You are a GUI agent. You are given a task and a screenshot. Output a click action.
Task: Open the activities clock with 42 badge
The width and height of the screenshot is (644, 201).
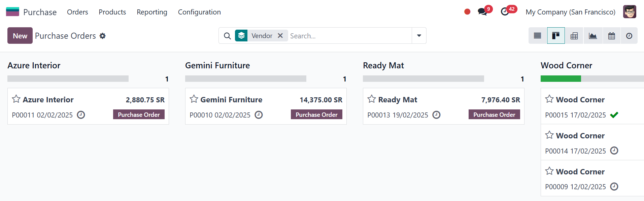click(505, 12)
